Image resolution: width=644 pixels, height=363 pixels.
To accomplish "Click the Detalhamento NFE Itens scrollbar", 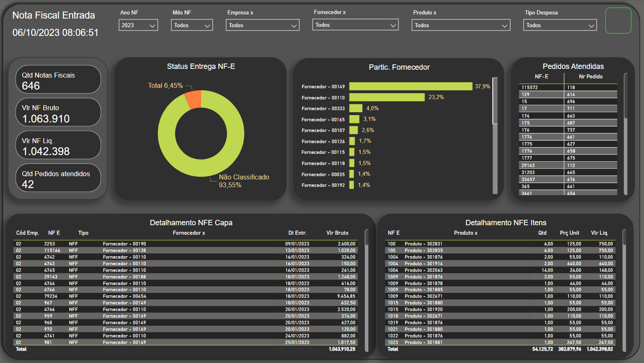I will coord(624,238).
